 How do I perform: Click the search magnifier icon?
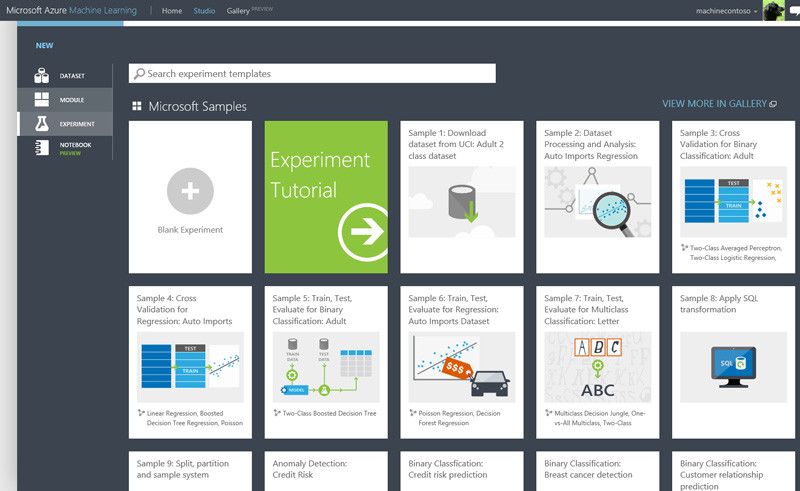[139, 74]
